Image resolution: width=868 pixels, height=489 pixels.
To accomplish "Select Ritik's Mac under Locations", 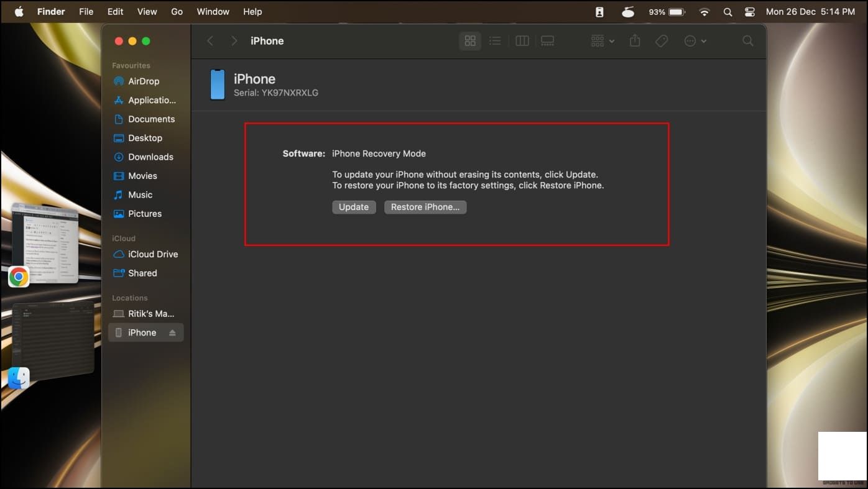I will [x=144, y=314].
